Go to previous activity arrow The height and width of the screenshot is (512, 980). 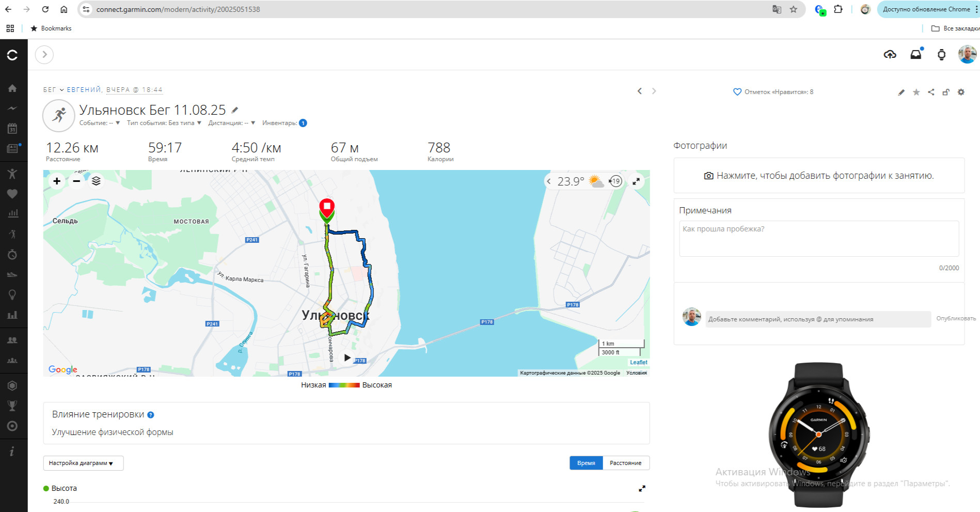pyautogui.click(x=640, y=91)
